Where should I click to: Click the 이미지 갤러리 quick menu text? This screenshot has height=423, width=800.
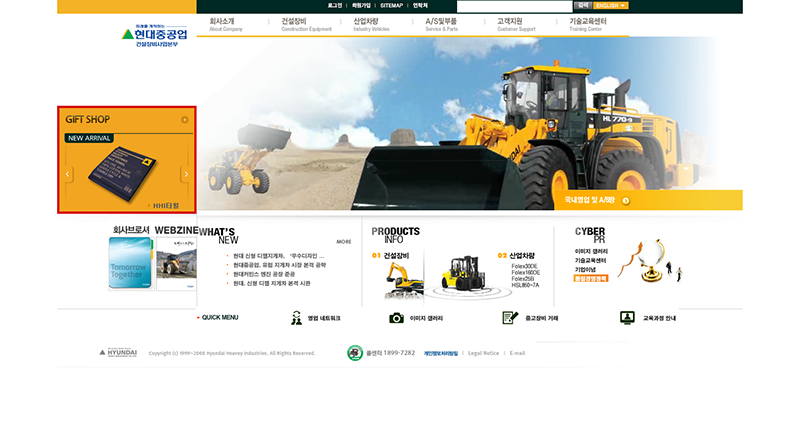click(x=427, y=318)
